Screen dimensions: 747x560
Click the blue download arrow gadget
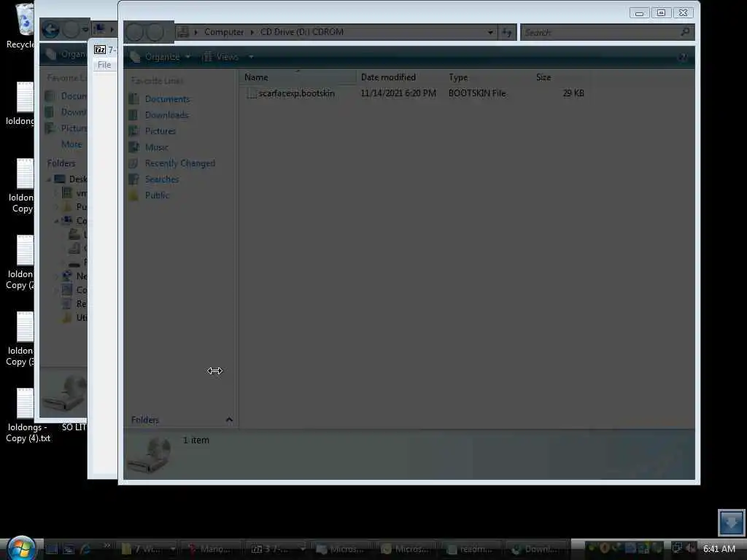click(731, 522)
